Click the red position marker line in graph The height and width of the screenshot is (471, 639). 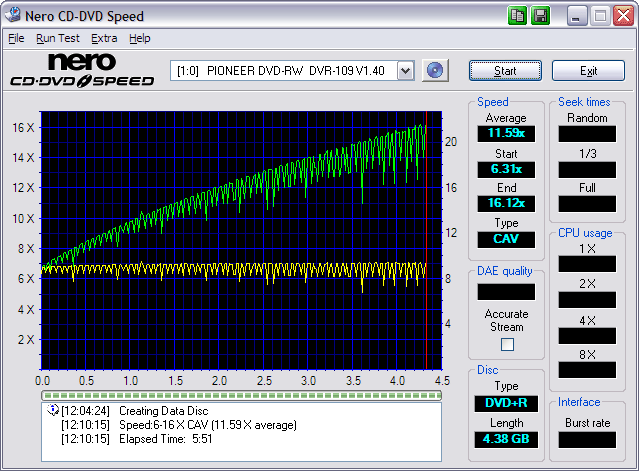[426, 240]
